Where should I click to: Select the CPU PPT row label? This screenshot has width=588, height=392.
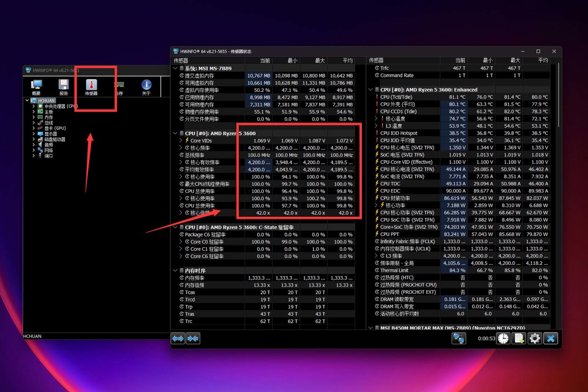point(390,234)
